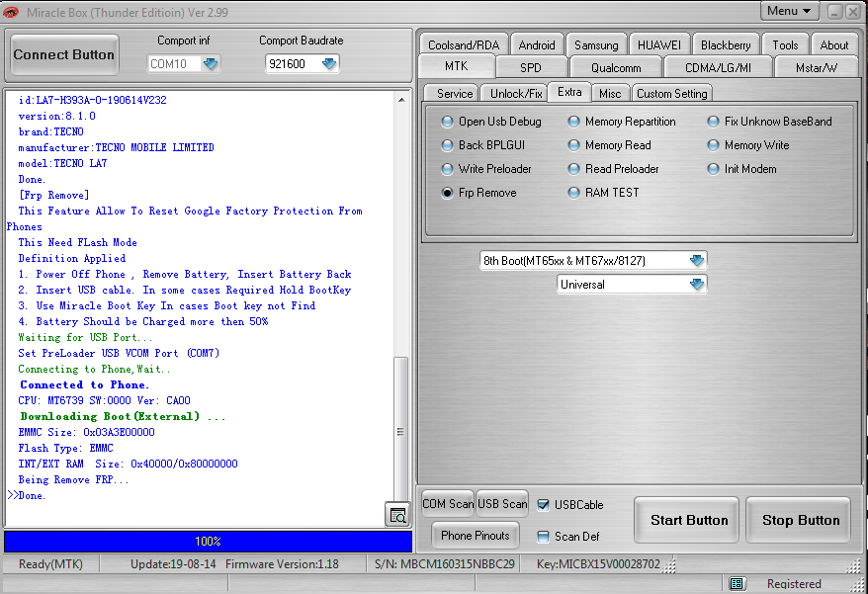This screenshot has height=594, width=868.
Task: Open the Misc sub-tab
Action: [x=610, y=94]
